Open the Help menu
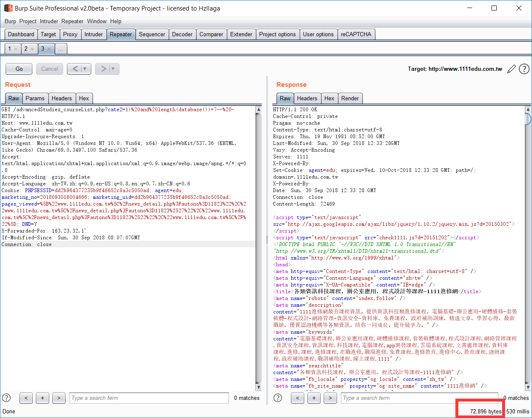Image resolution: width=532 pixels, height=418 pixels. 116,21
